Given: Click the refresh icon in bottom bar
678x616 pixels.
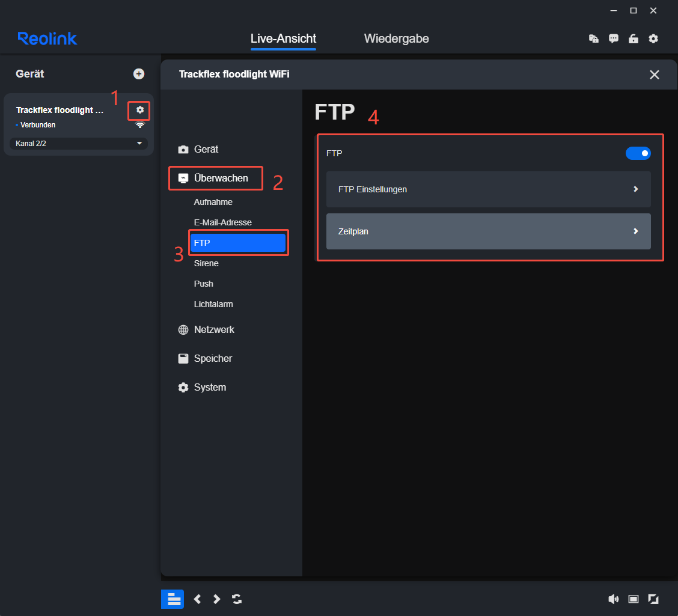Looking at the screenshot, I should click(x=237, y=599).
